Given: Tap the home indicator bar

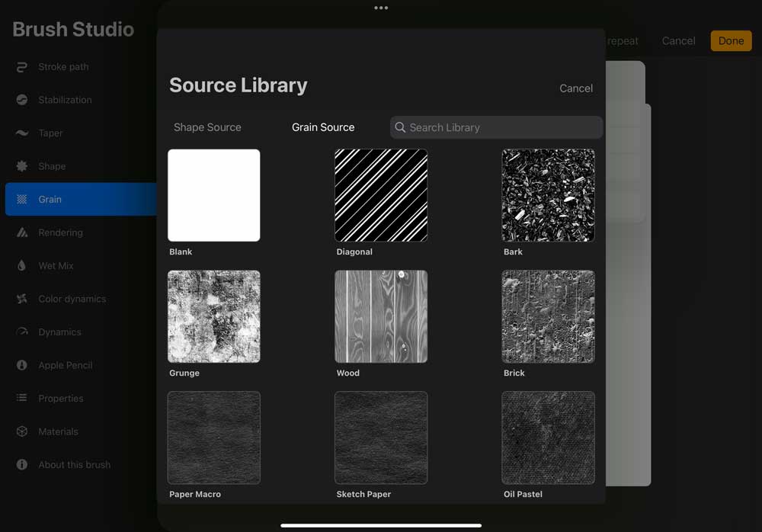Looking at the screenshot, I should [381, 525].
